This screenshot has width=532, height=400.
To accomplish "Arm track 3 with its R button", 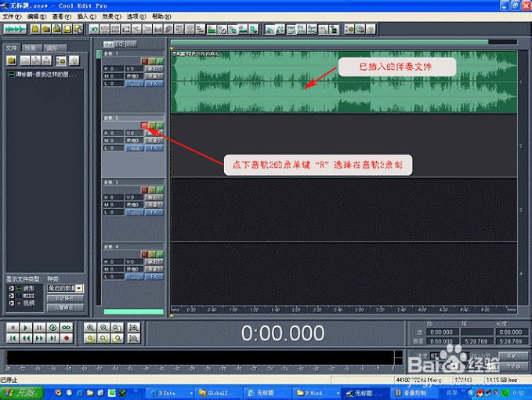I will click(144, 190).
